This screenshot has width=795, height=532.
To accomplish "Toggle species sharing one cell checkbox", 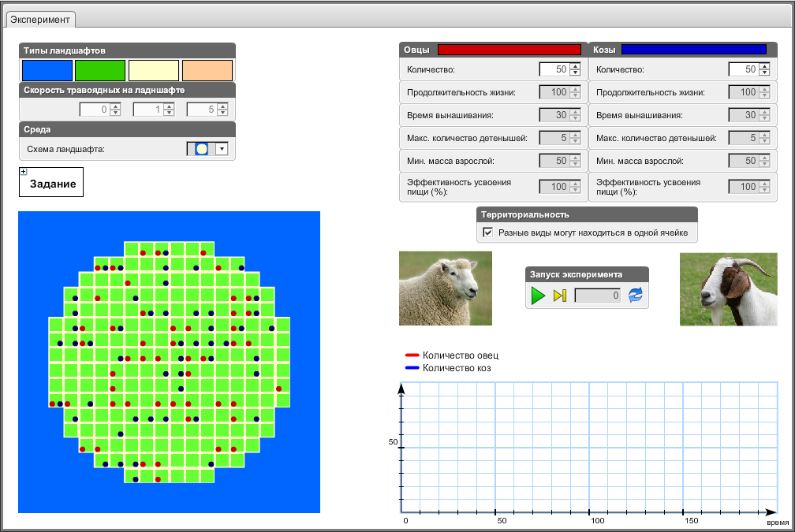I will pyautogui.click(x=488, y=233).
